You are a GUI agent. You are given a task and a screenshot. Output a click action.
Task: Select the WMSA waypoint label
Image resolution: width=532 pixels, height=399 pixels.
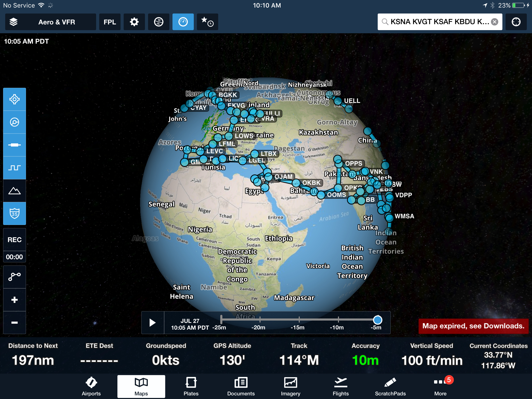coord(404,216)
